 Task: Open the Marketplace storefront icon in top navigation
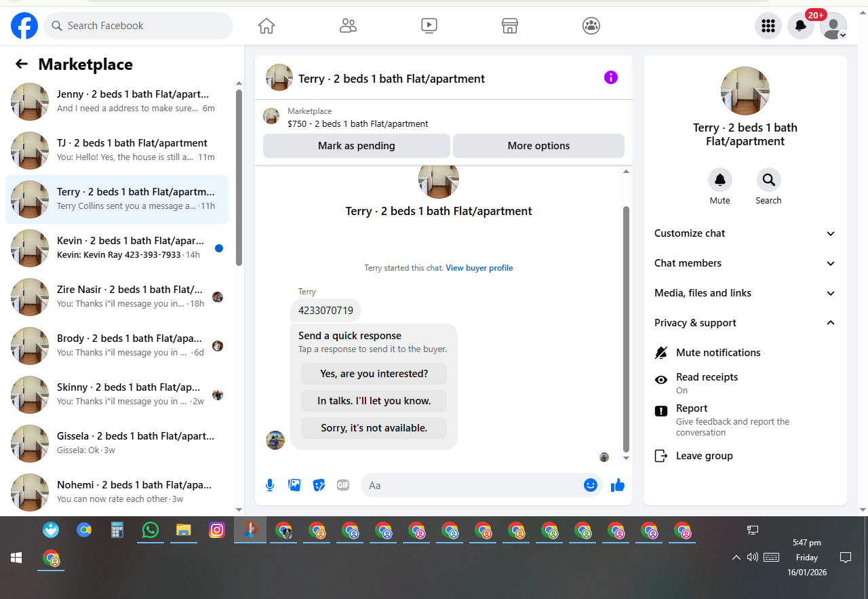(510, 26)
